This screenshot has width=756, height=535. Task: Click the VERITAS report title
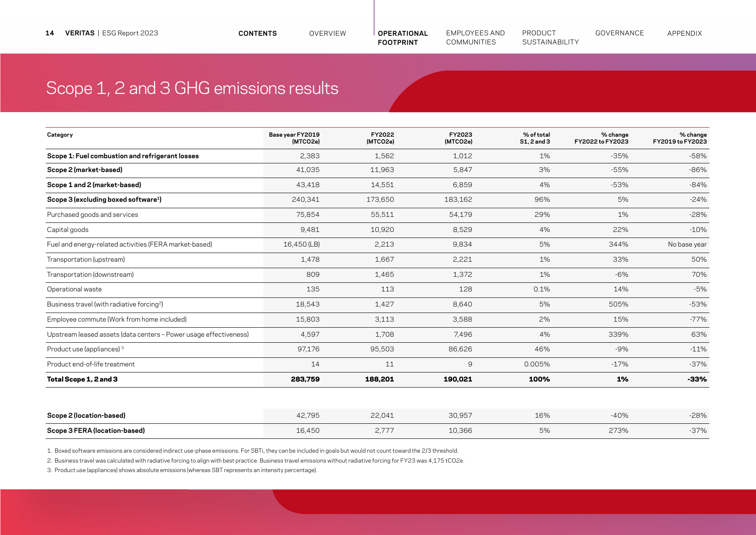(112, 33)
